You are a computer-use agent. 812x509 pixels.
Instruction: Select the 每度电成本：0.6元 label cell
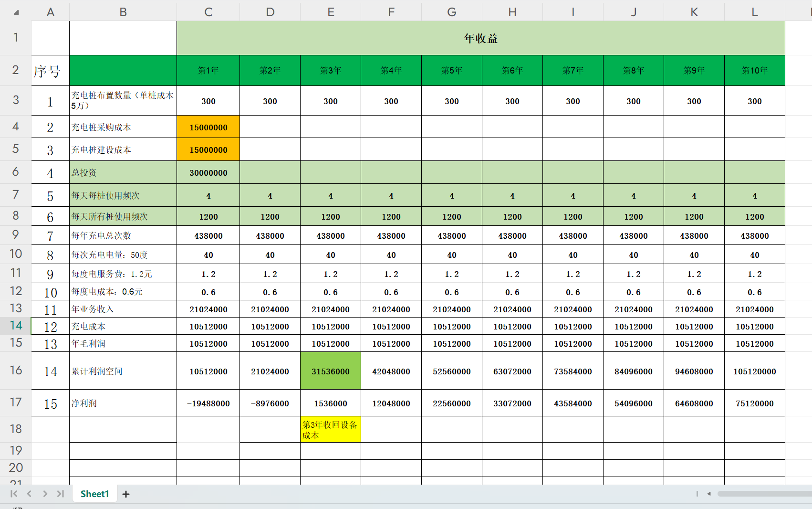click(x=123, y=291)
